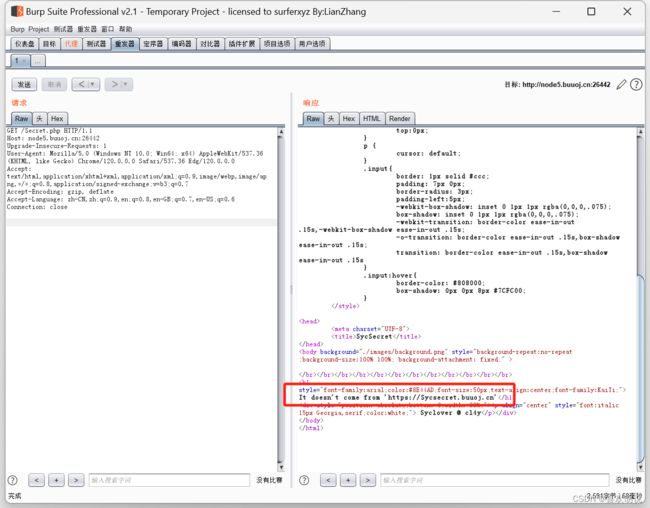650x508 pixels.
Task: Edit the target with the pencil icon
Action: (621, 85)
